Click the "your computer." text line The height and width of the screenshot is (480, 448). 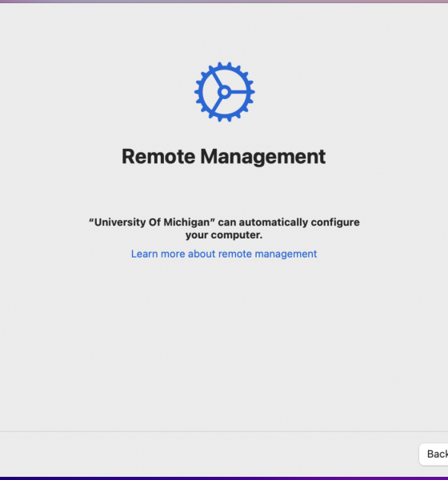(x=224, y=235)
